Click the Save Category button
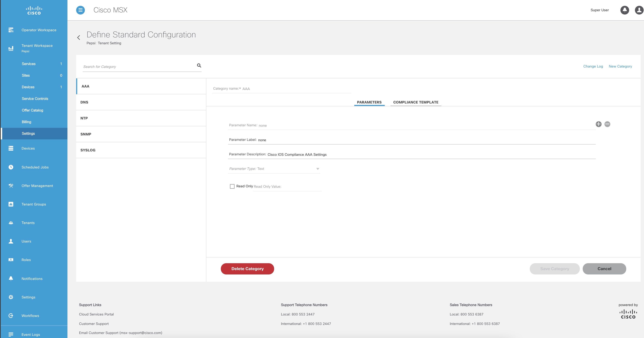 pyautogui.click(x=554, y=269)
